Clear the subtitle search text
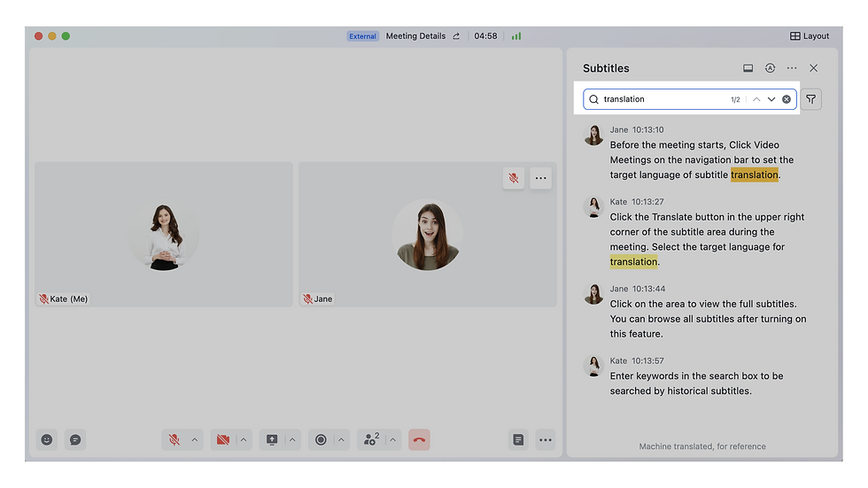Viewport: 868px width, 488px height. [x=787, y=99]
